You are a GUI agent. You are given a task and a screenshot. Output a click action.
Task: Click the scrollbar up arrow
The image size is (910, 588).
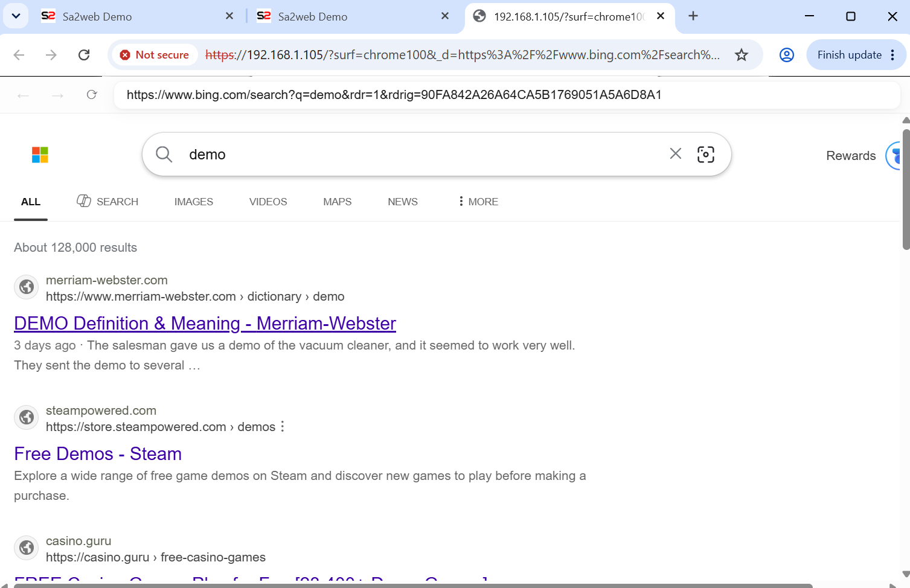click(906, 120)
